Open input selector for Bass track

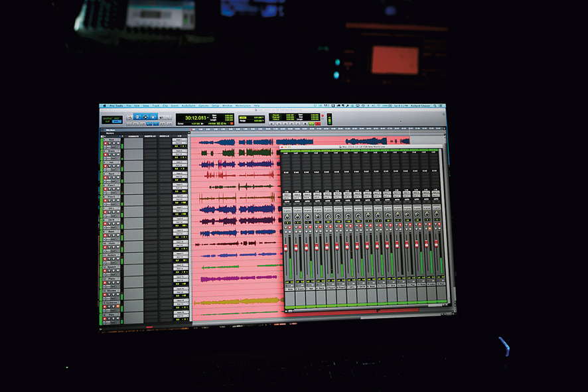coord(181,230)
